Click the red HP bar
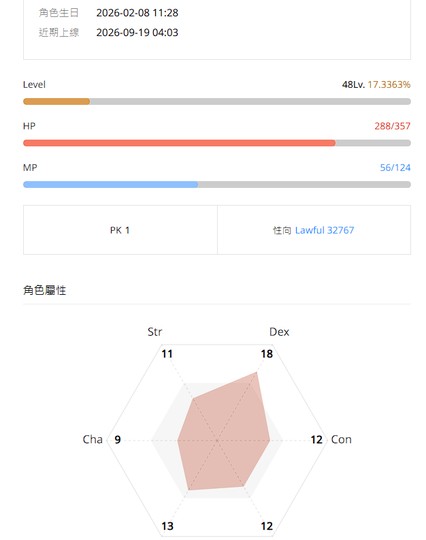Image resolution: width=426 pixels, height=540 pixels. point(217,143)
